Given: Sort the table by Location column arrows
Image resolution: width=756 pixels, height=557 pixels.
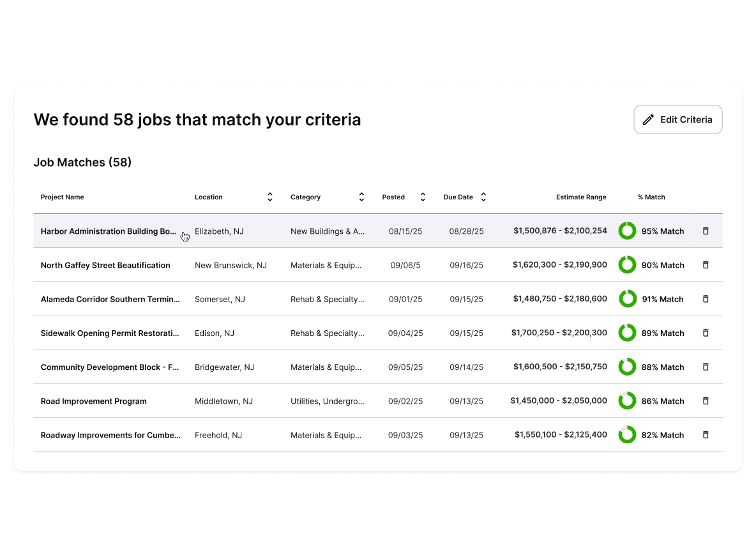Looking at the screenshot, I should (270, 197).
